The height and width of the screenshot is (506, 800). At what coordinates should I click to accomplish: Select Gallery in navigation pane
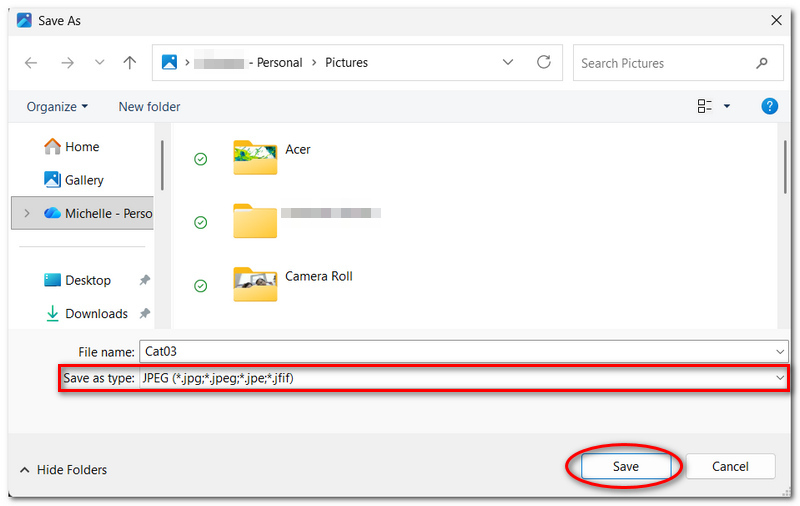tap(74, 180)
